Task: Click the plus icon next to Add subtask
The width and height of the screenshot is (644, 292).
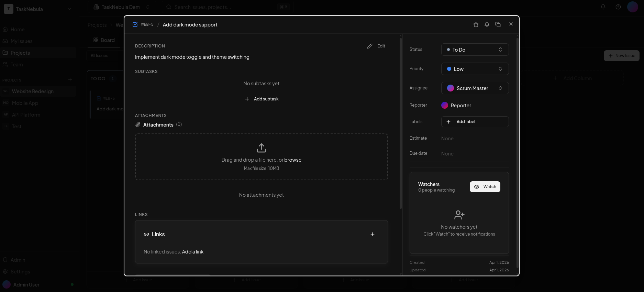Action: click(x=247, y=99)
